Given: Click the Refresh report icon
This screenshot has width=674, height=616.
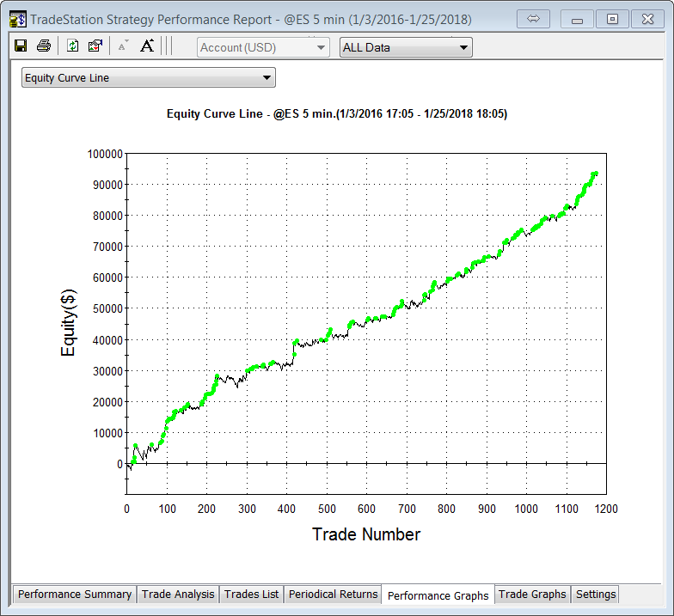Looking at the screenshot, I should click(73, 46).
